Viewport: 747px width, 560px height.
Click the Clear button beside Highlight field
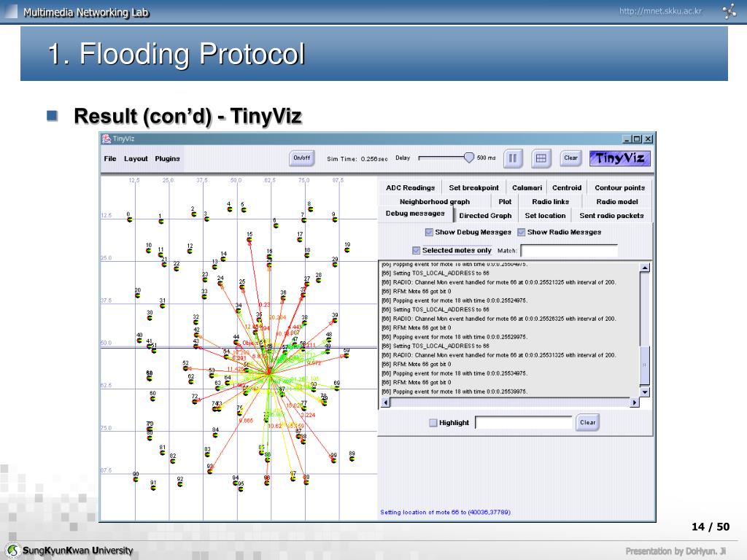587,422
